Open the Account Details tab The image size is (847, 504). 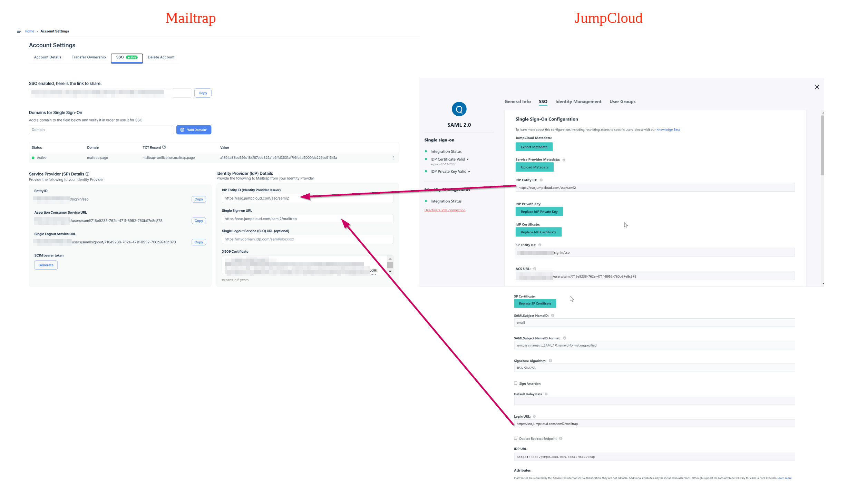[x=48, y=57]
